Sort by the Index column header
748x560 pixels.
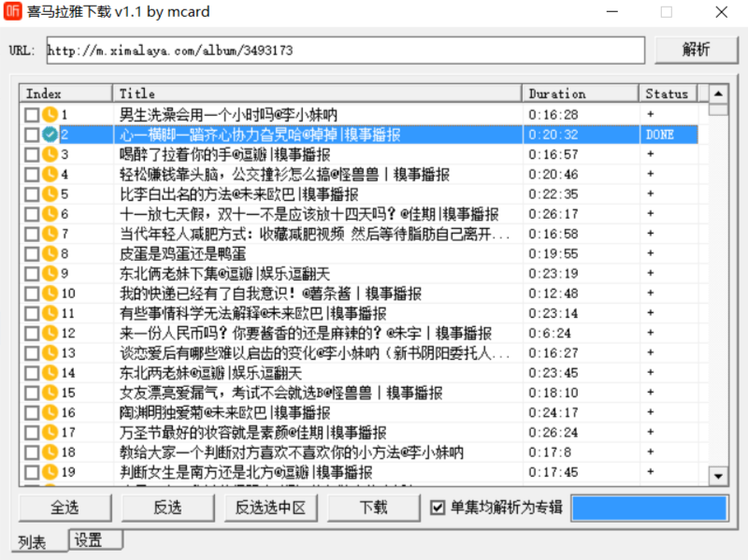click(65, 93)
